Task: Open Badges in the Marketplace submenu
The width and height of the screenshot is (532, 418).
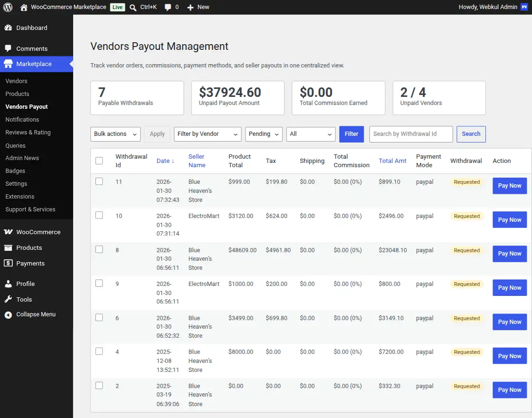Action: tap(15, 171)
